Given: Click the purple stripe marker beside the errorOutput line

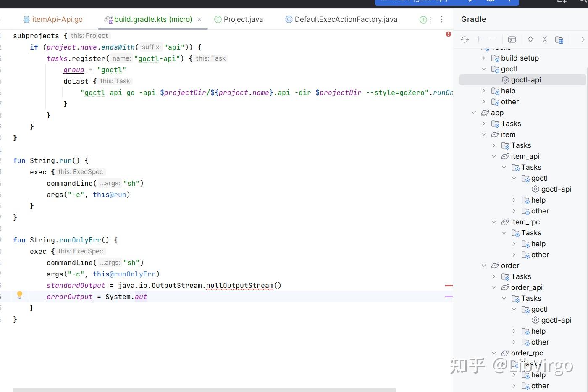Looking at the screenshot, I should point(449,296).
